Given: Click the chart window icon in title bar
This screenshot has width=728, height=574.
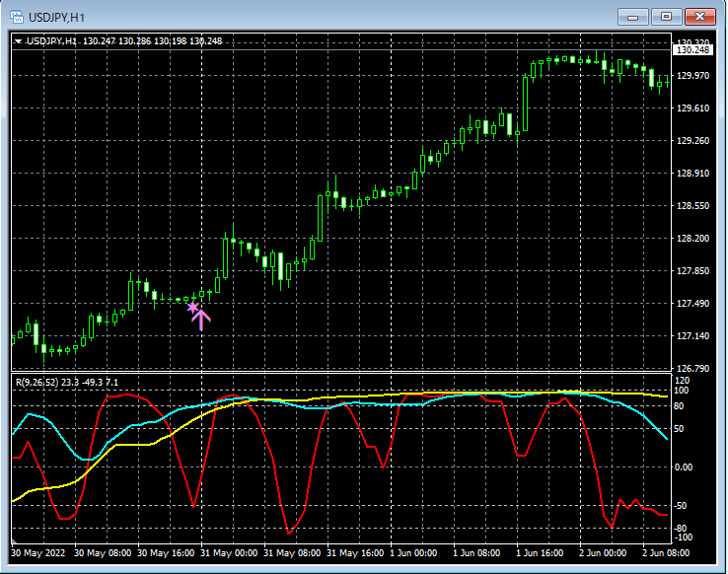Looking at the screenshot, I should pyautogui.click(x=17, y=17).
